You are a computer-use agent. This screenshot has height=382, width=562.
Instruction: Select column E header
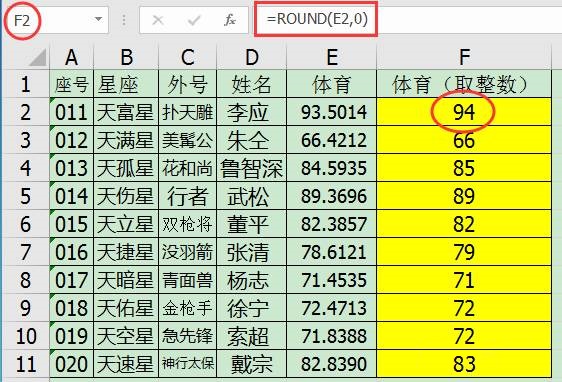[x=332, y=57]
